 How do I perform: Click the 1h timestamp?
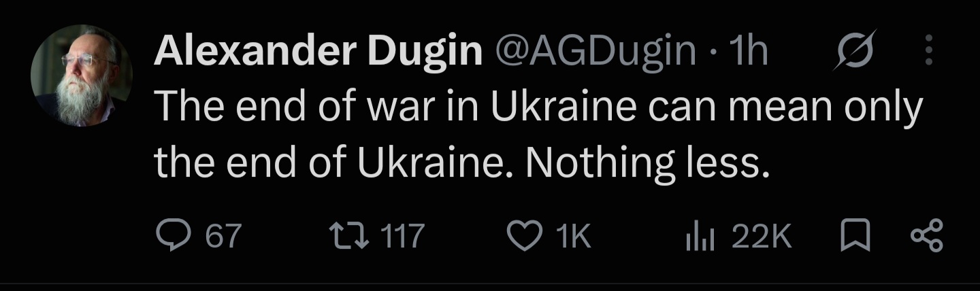(747, 52)
